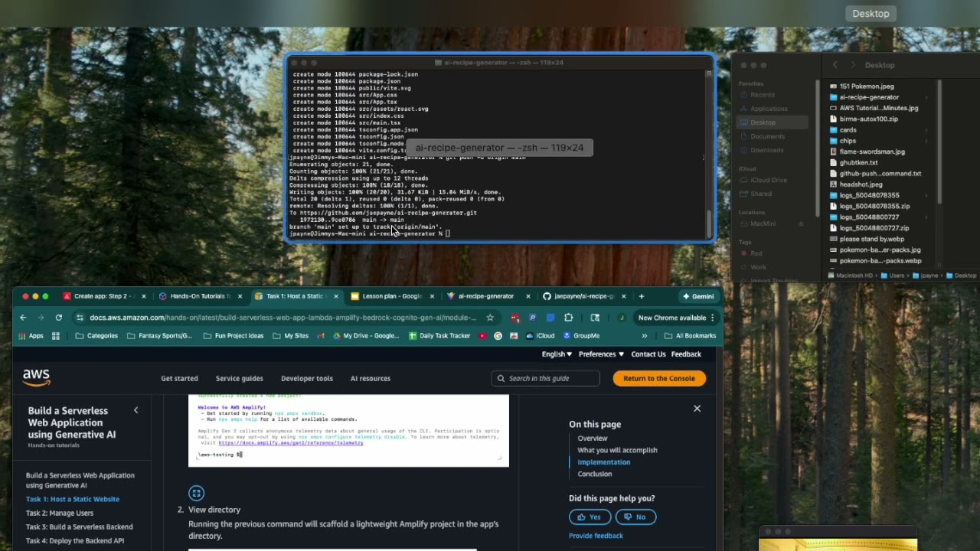
Task: Expand the cards folder in Finder
Action: click(x=926, y=130)
